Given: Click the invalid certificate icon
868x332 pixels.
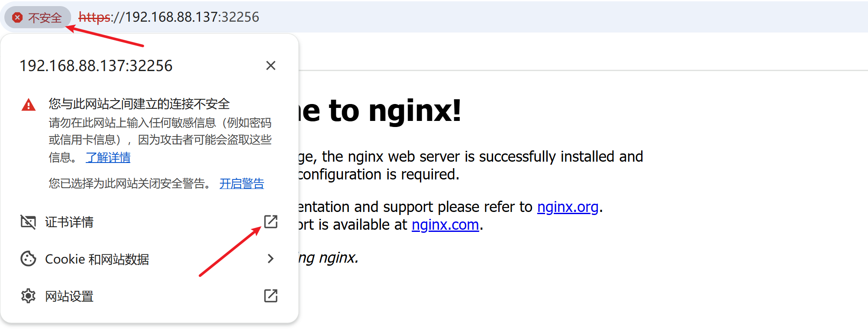Looking at the screenshot, I should click(x=28, y=222).
